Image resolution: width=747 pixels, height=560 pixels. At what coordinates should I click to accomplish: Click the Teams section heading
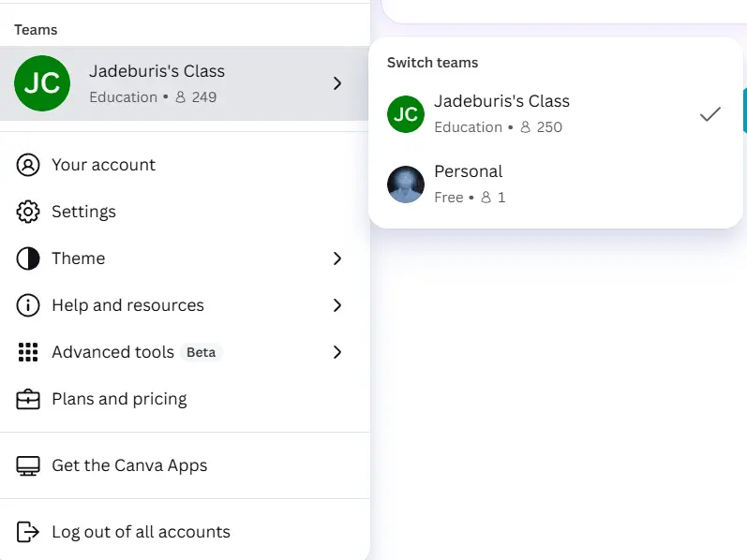click(x=36, y=30)
